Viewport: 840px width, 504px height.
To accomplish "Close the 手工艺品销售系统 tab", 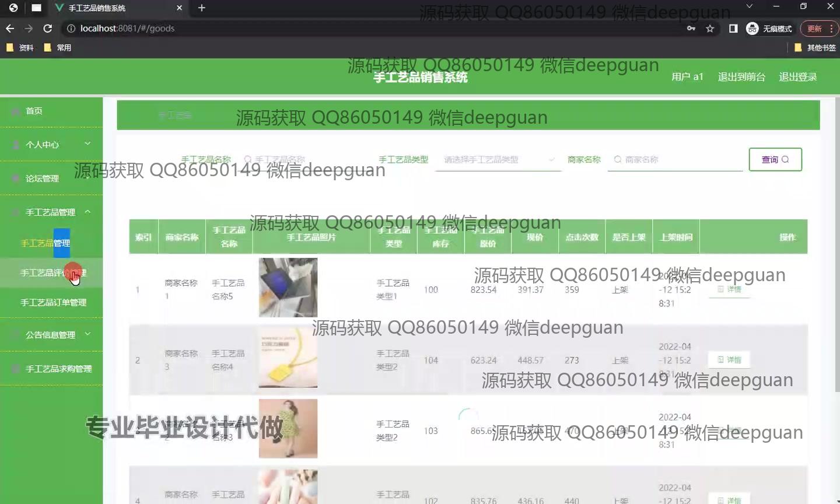I will pyautogui.click(x=179, y=8).
